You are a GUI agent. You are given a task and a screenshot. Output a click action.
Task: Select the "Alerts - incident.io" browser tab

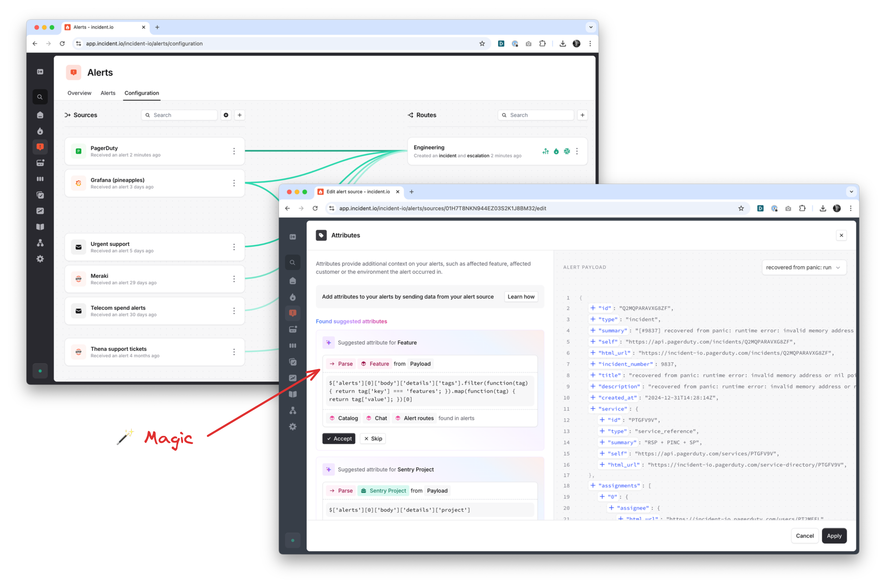click(105, 27)
